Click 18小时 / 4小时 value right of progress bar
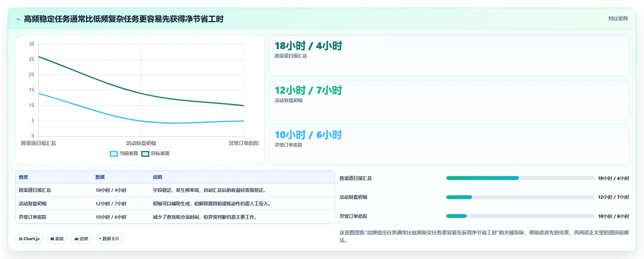 pyautogui.click(x=613, y=178)
